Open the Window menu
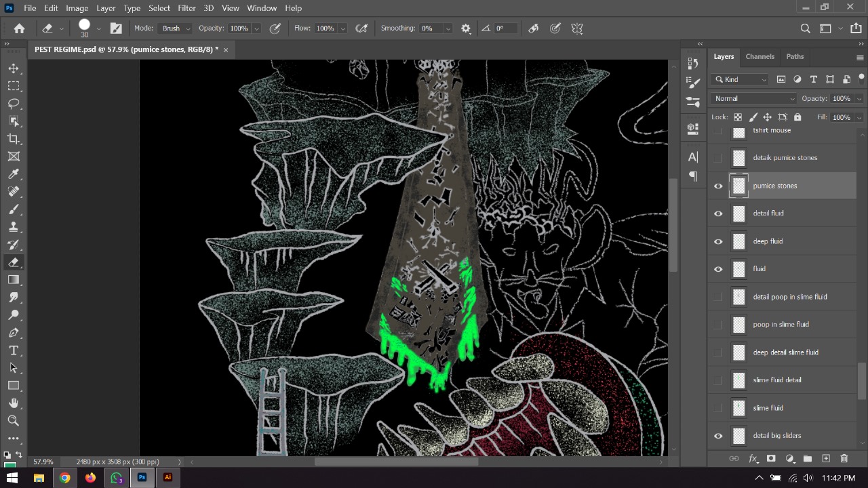868x488 pixels. pos(262,8)
